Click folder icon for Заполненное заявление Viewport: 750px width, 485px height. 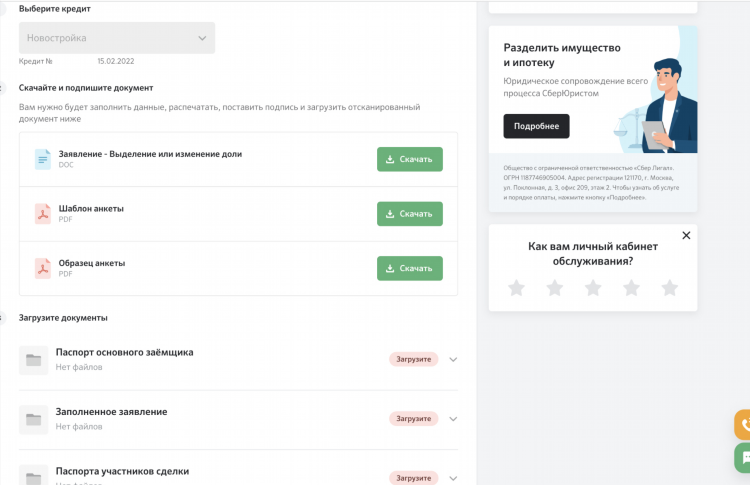click(x=33, y=419)
